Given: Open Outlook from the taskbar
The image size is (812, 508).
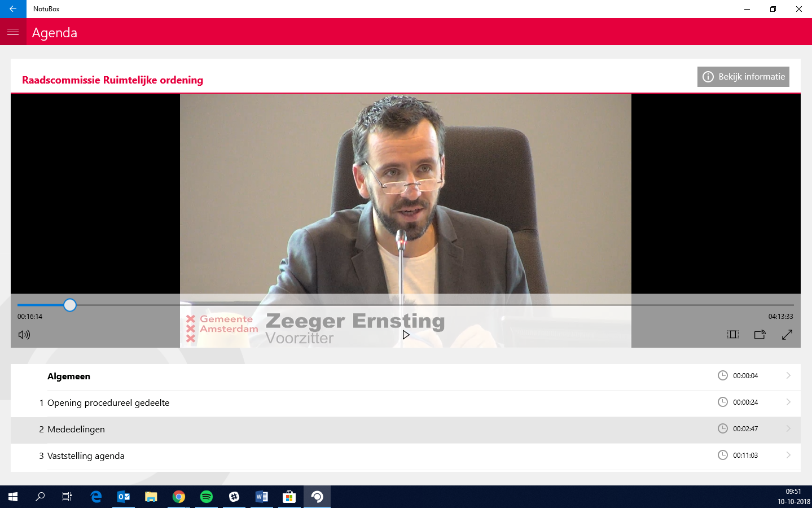Looking at the screenshot, I should pyautogui.click(x=124, y=497).
